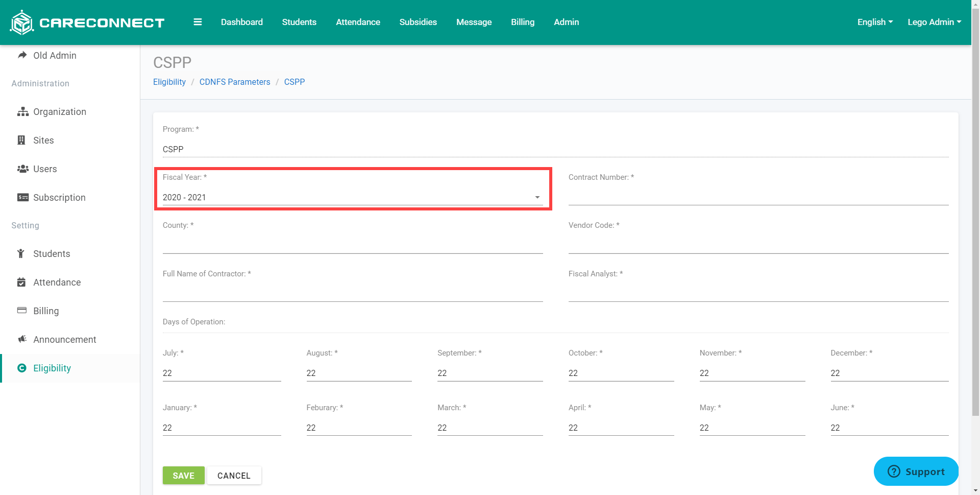Click the Billing credit card icon in sidebar
The image size is (980, 495).
[x=22, y=310]
